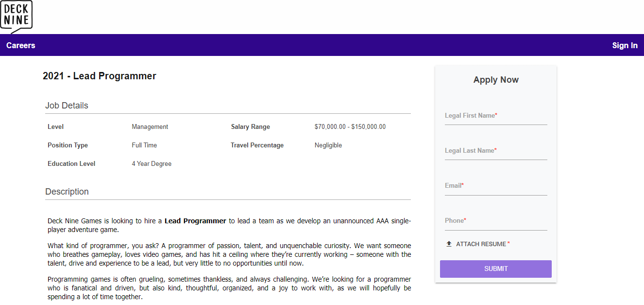Click the Negligible travel percentage value

(328, 145)
